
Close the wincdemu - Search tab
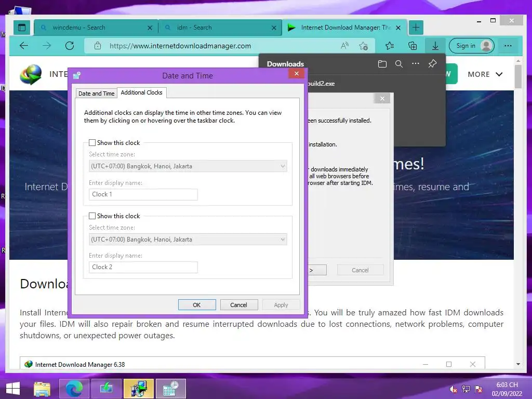click(x=150, y=28)
